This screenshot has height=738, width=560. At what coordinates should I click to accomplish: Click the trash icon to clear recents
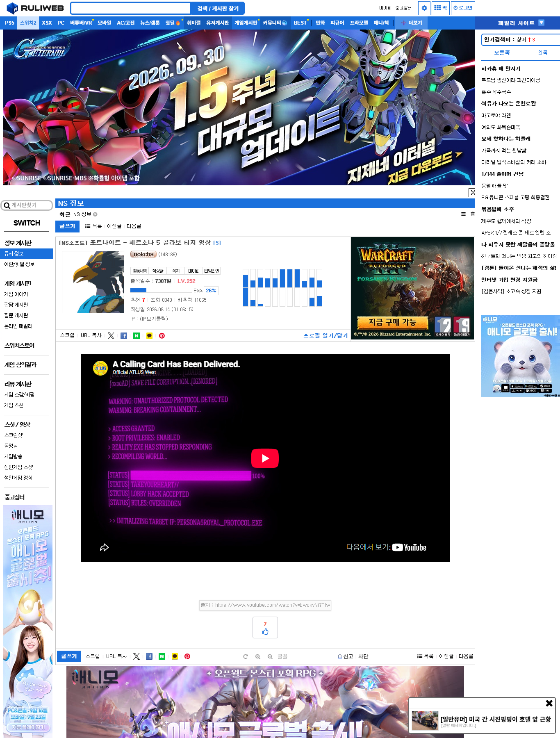click(472, 214)
